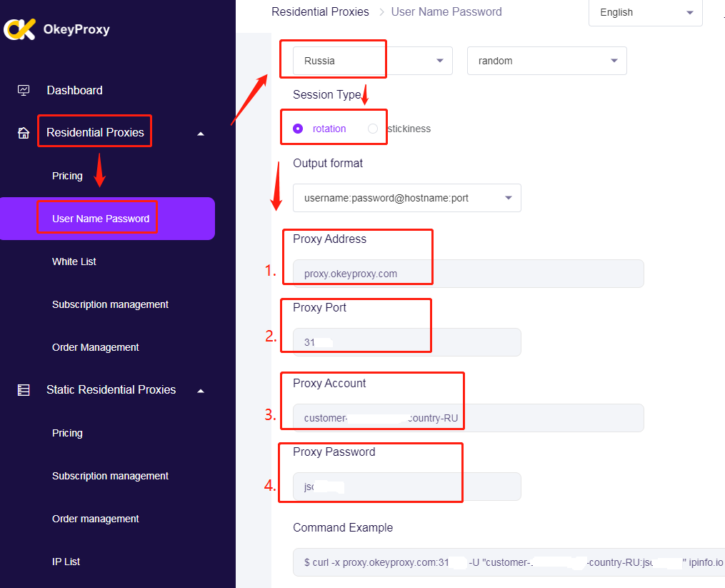725x588 pixels.
Task: Collapse the Static Residential Proxies menu
Action: pyautogui.click(x=201, y=390)
